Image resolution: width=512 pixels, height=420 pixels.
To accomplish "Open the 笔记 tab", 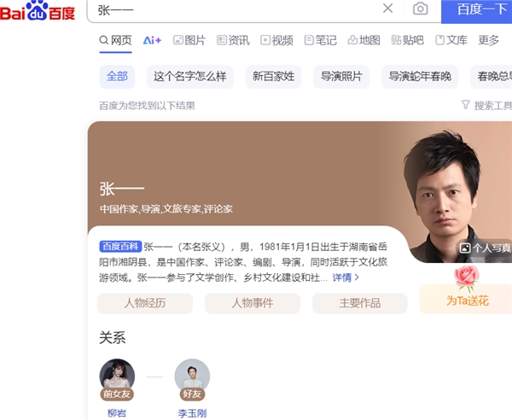I will coord(320,40).
